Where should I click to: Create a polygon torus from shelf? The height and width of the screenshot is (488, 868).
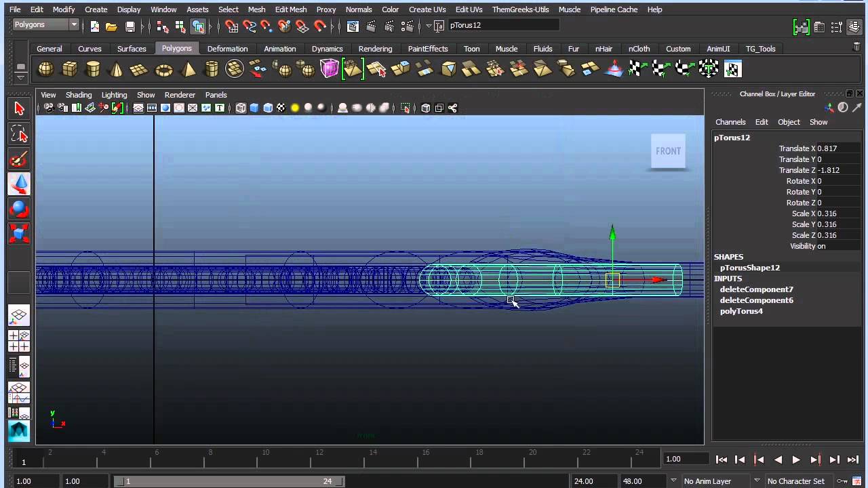(164, 69)
